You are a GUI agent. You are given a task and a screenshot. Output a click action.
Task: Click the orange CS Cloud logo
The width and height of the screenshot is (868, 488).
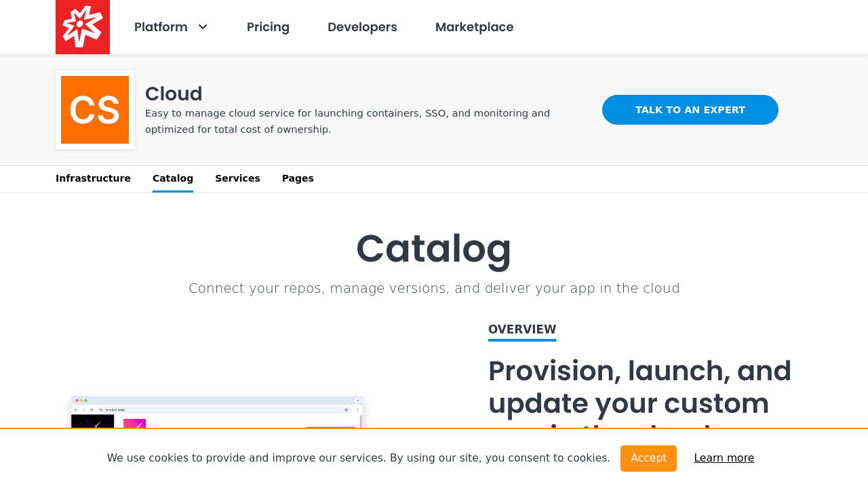click(x=95, y=110)
